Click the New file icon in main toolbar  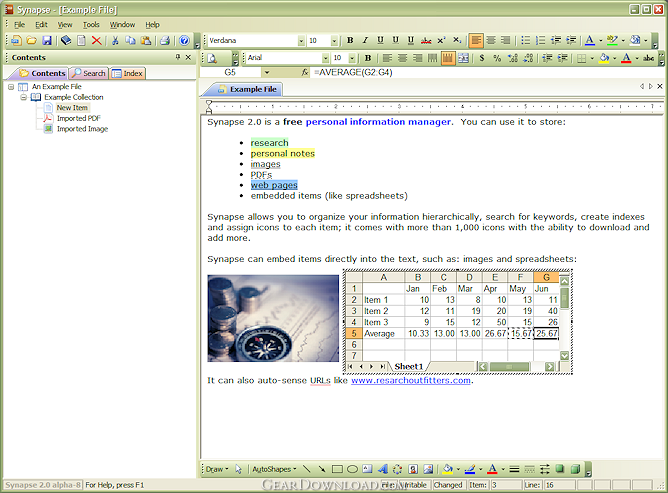coord(16,40)
